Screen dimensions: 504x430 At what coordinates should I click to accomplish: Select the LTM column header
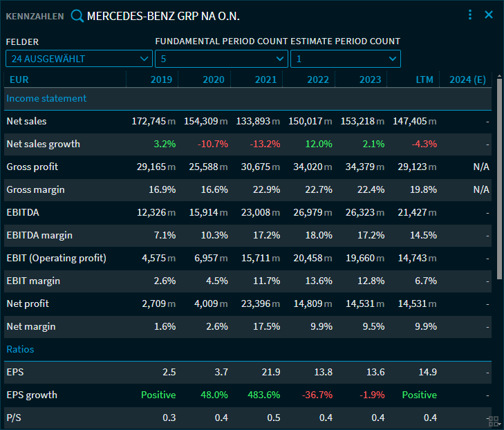424,80
